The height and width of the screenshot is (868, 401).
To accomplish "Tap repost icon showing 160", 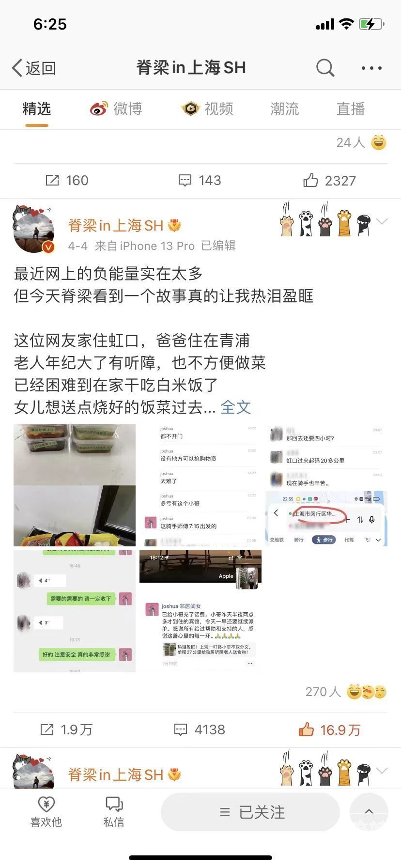I will (x=67, y=181).
